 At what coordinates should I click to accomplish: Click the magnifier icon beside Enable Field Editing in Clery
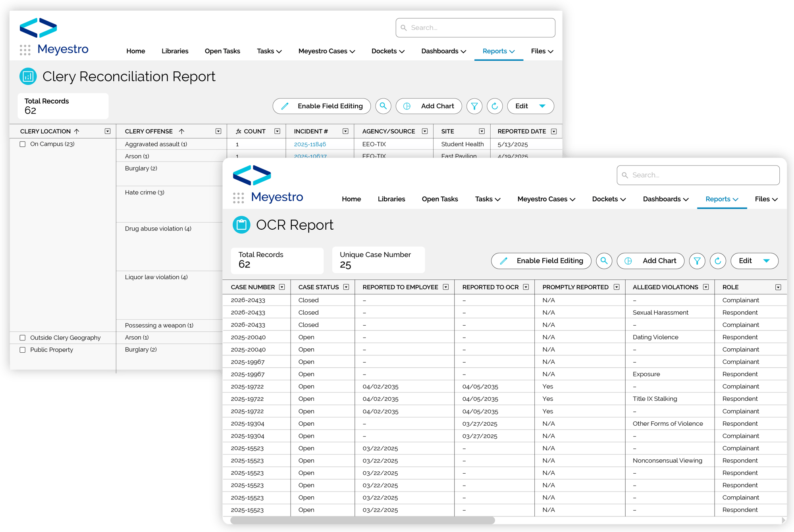pyautogui.click(x=383, y=106)
